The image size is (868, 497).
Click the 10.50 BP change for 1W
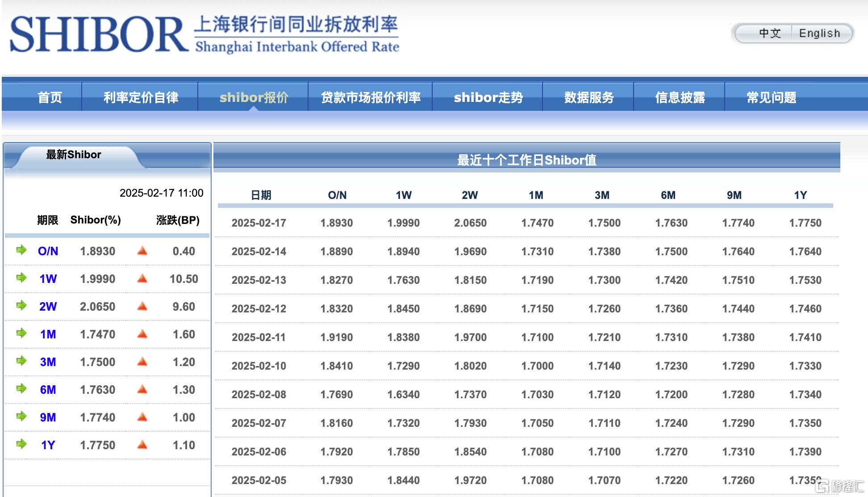tap(184, 279)
